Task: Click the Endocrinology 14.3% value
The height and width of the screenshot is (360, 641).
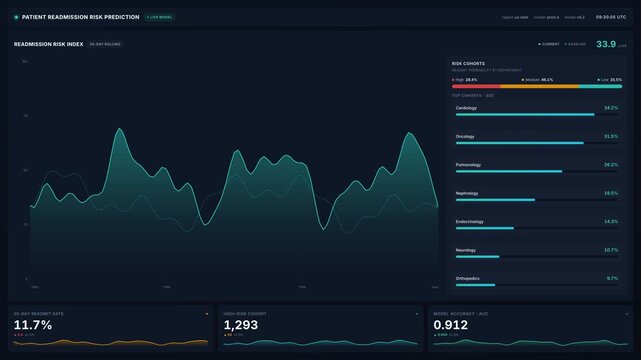Action: pos(611,221)
